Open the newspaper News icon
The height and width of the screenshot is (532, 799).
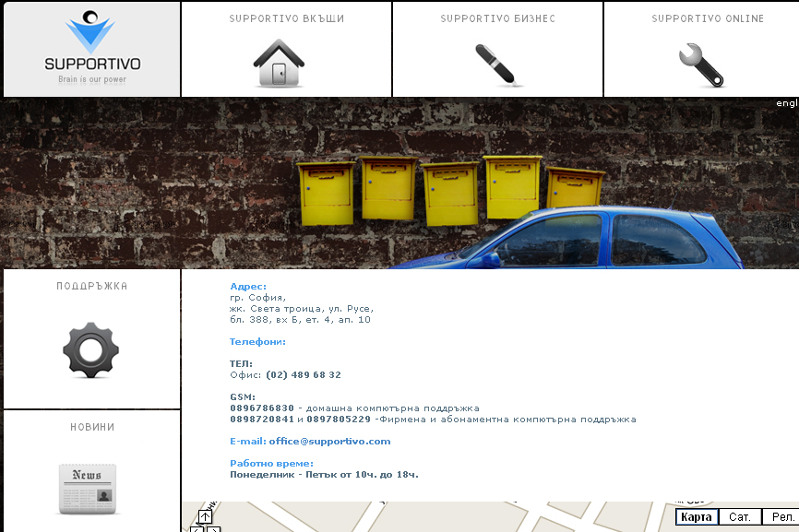[x=90, y=488]
